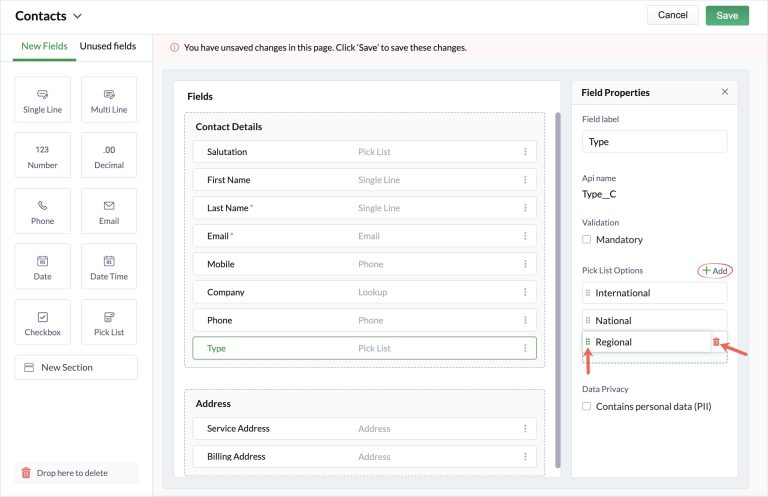768x497 pixels.
Task: Click drag handle of International option
Action: tap(588, 293)
